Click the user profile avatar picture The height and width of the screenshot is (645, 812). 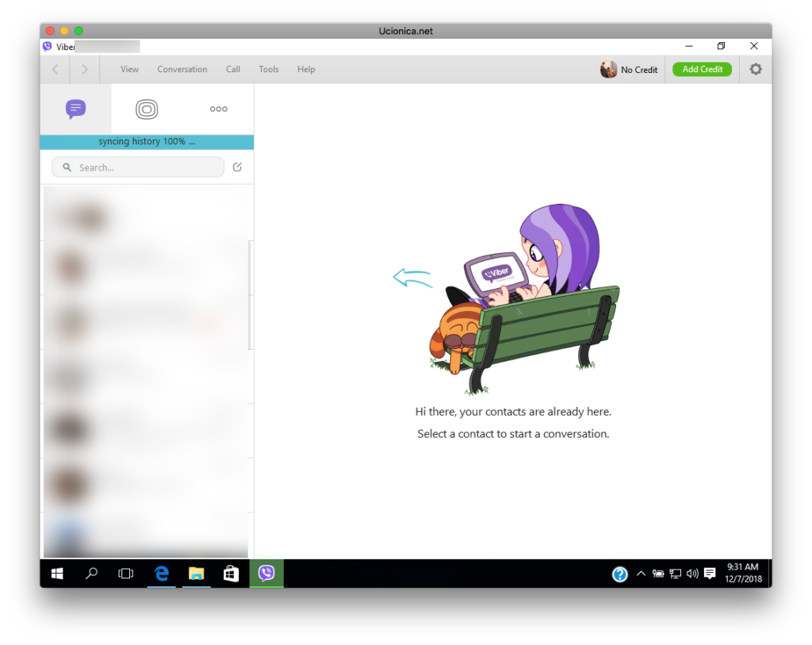pyautogui.click(x=608, y=70)
